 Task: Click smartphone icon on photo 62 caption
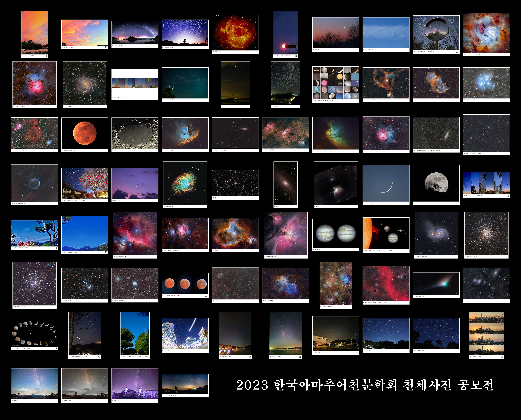99,357
